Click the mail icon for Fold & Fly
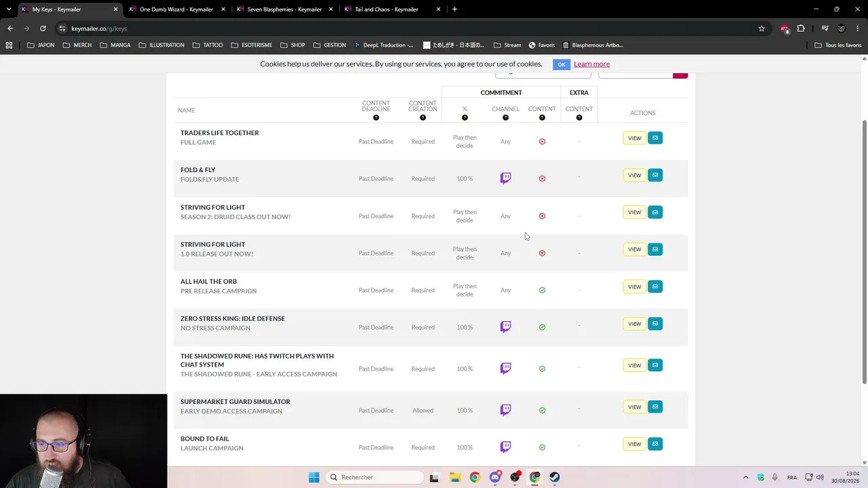The image size is (868, 488). point(655,175)
